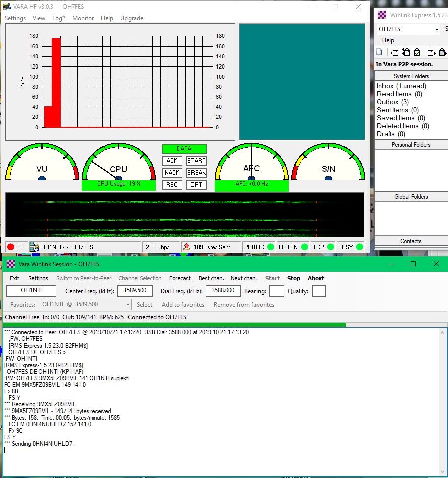
Task: Click the forward envelope icon with white background
Action: pos(431,52)
